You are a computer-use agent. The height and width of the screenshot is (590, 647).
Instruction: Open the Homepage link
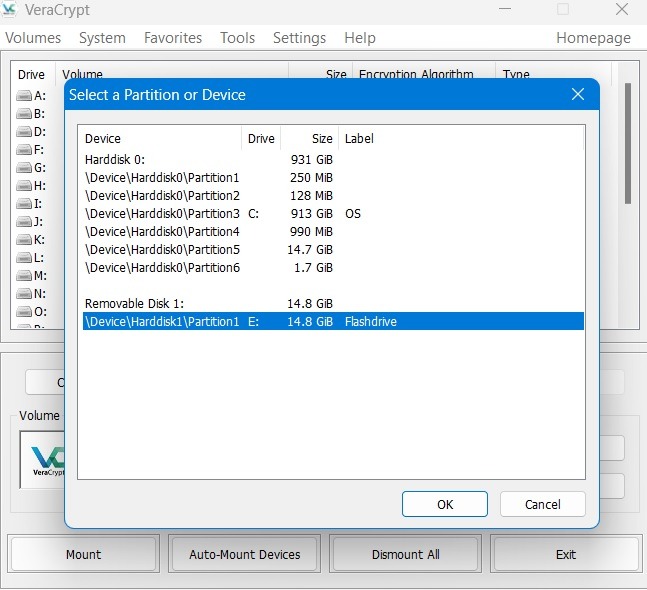[593, 38]
